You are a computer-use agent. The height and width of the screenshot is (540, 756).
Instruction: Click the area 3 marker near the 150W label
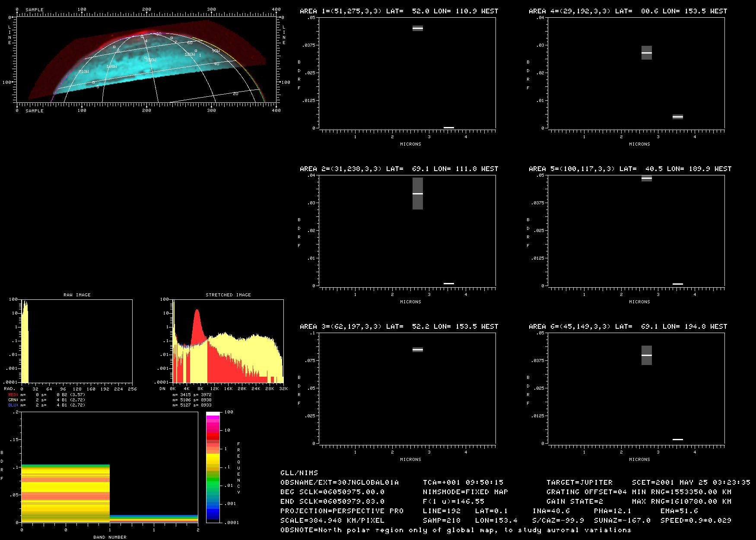pos(145,57)
